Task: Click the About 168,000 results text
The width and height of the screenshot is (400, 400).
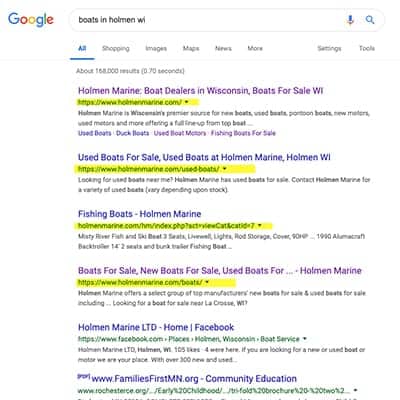Action: (x=130, y=71)
